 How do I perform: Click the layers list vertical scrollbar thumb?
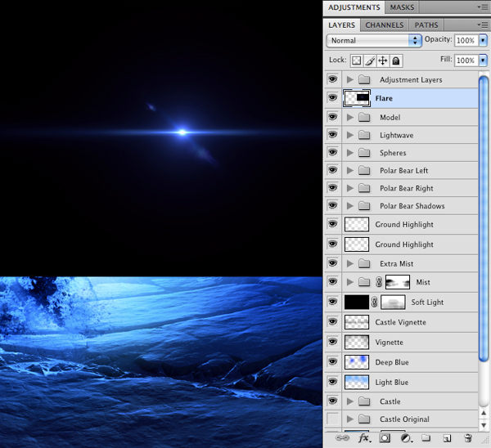pyautogui.click(x=484, y=218)
